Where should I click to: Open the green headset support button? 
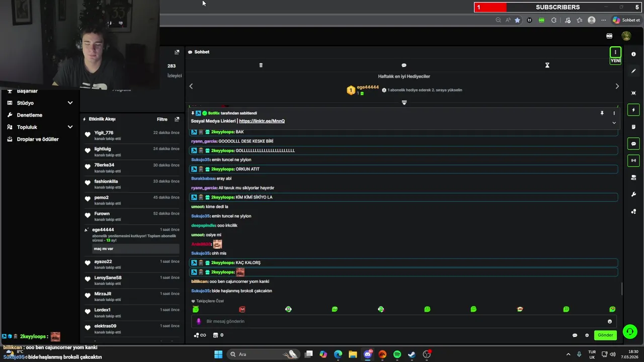click(x=629, y=332)
